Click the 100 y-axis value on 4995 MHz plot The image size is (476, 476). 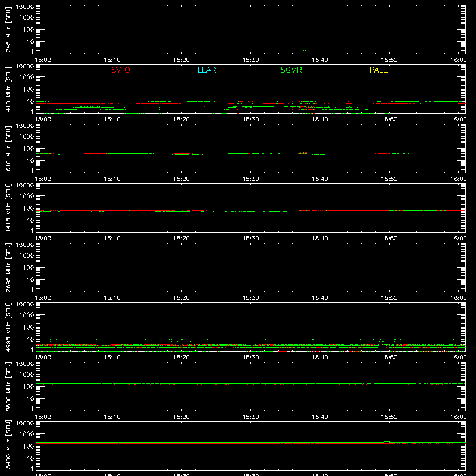pos(29,327)
